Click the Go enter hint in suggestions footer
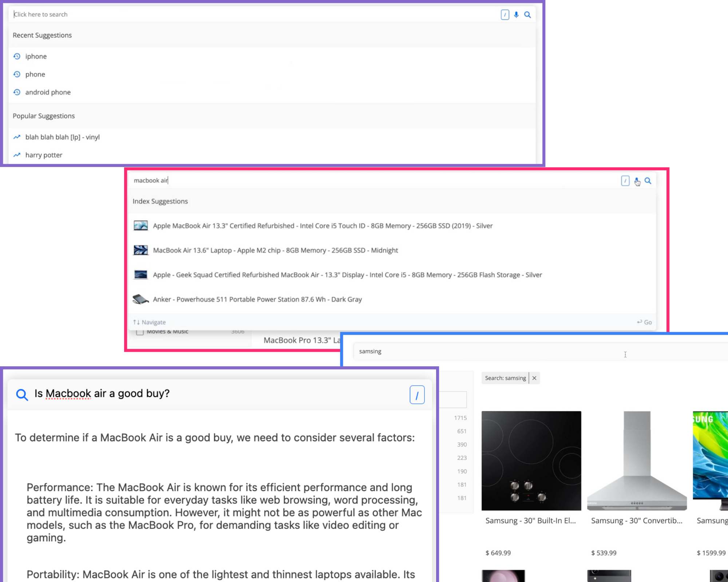This screenshot has width=728, height=582. point(644,322)
